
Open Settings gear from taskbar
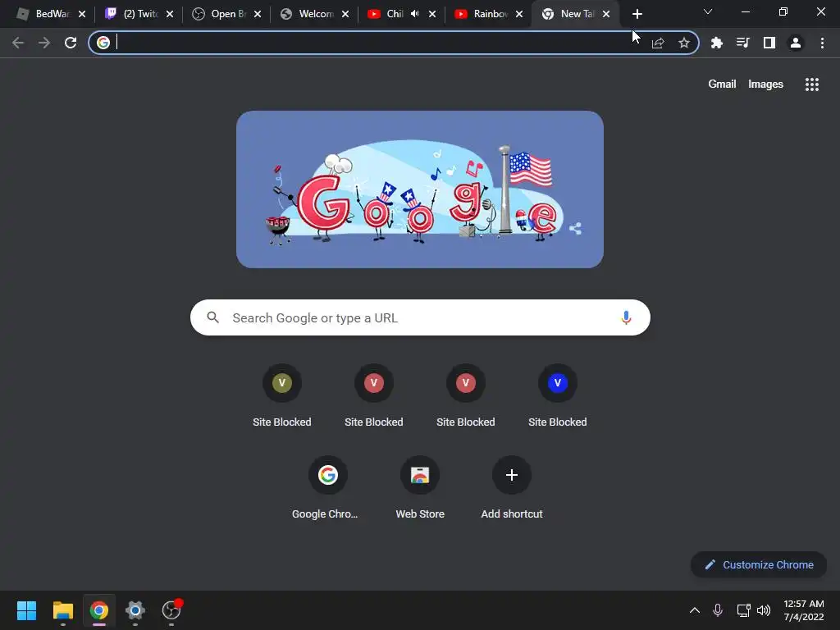pyautogui.click(x=135, y=610)
